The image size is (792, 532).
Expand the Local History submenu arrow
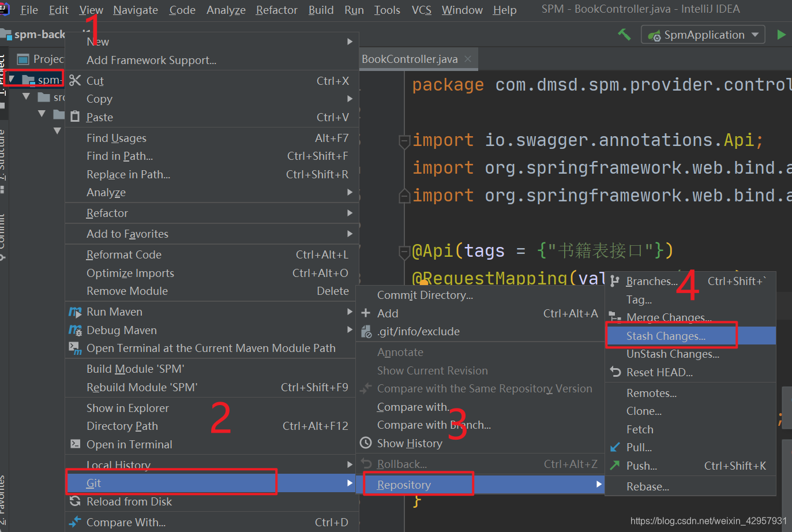point(350,464)
